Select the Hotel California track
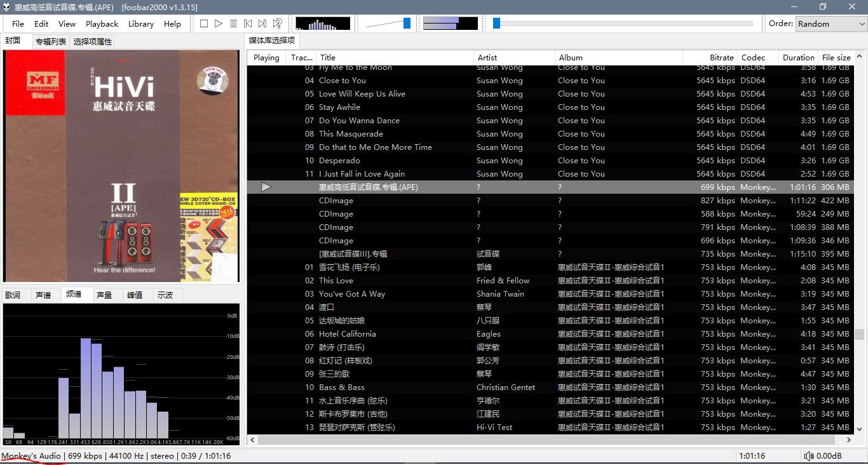 point(347,334)
